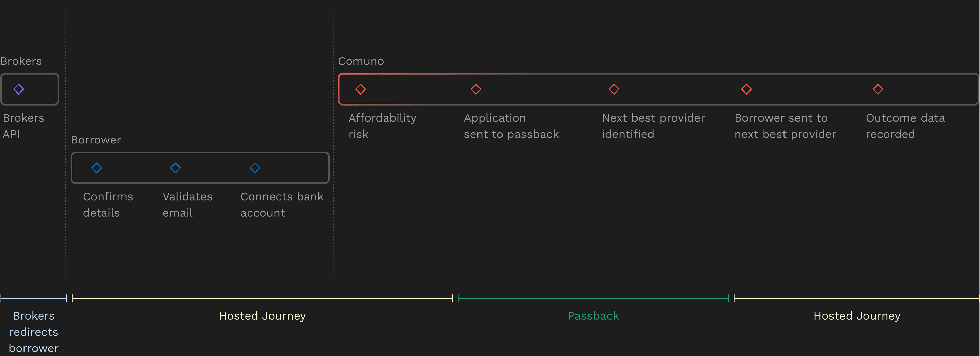
Task: Click the Borrower lane heading
Action: point(96,140)
